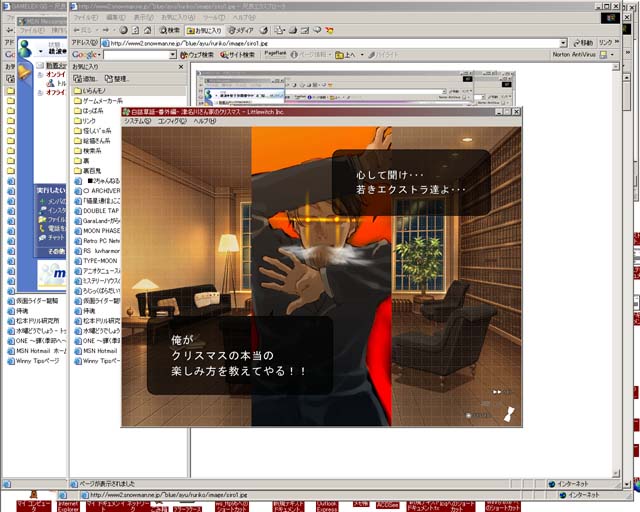Click the PageRank indicator

point(275,53)
